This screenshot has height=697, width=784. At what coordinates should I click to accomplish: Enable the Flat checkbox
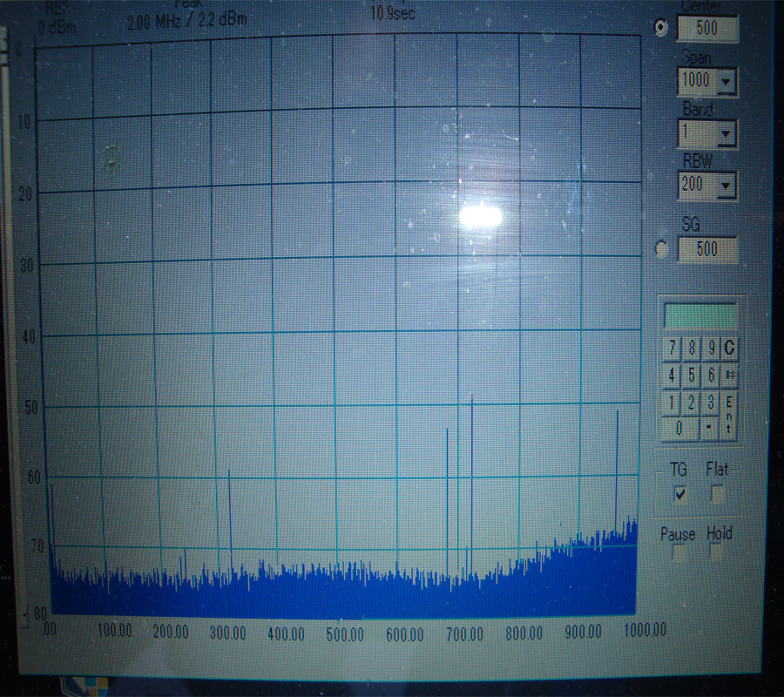tap(718, 494)
